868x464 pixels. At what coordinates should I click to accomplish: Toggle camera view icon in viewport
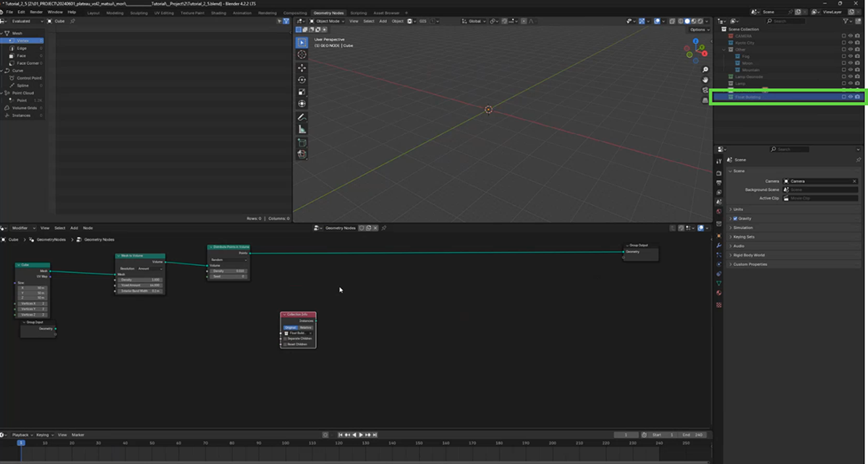click(x=705, y=90)
